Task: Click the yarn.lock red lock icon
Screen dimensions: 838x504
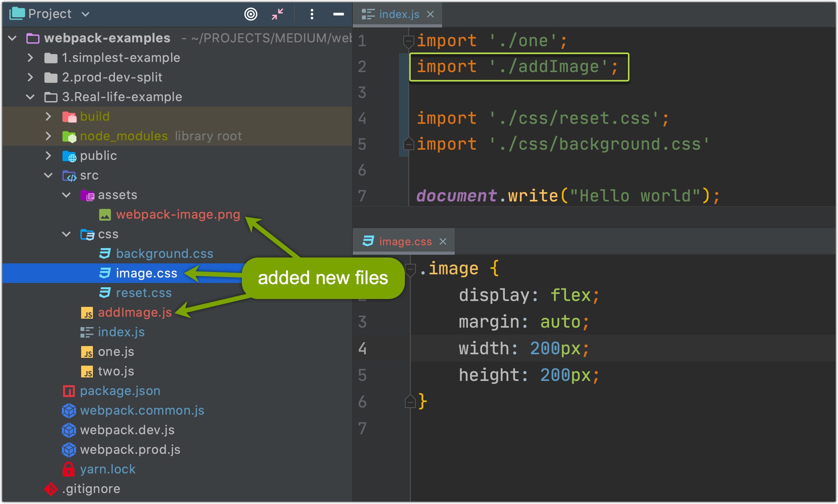Action: 69,469
